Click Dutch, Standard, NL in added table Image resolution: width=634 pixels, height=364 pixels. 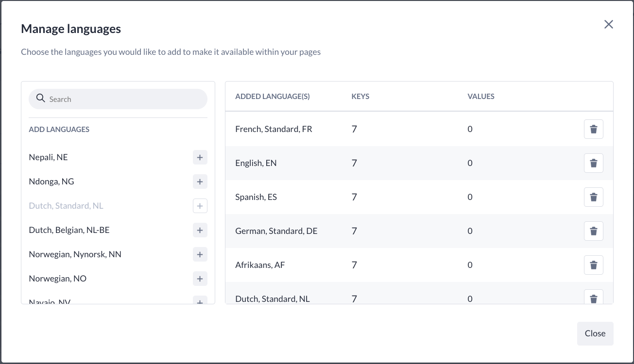pyautogui.click(x=273, y=299)
